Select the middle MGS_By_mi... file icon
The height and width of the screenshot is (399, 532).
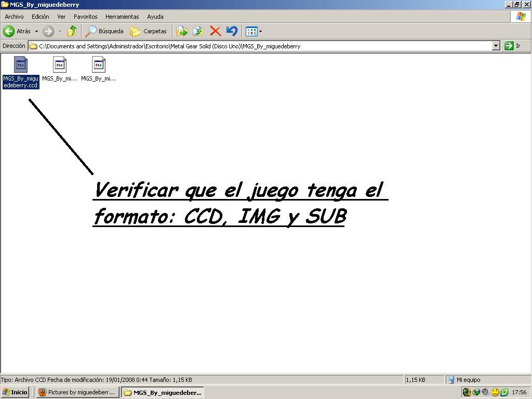60,64
